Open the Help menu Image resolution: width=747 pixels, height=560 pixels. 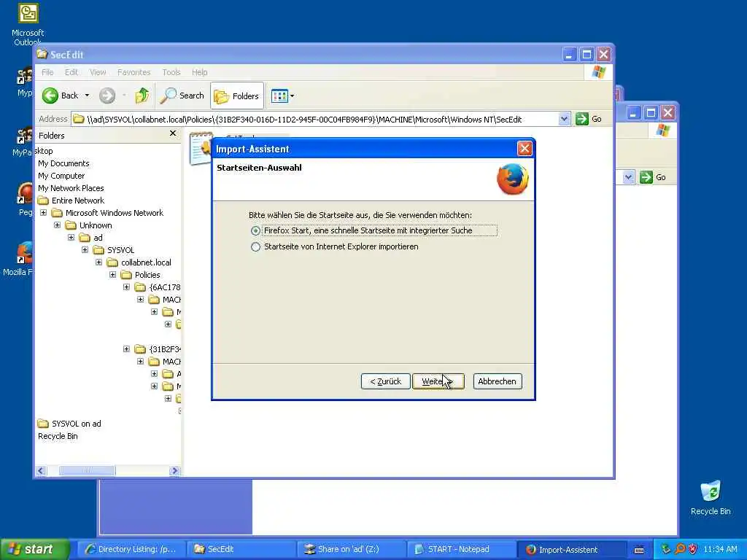pos(200,72)
